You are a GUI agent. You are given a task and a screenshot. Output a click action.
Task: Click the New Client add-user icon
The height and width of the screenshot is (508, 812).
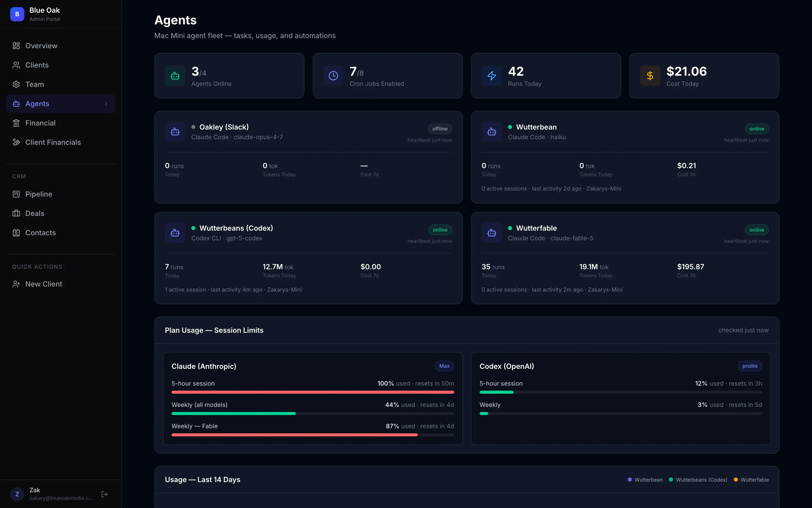coord(16,284)
